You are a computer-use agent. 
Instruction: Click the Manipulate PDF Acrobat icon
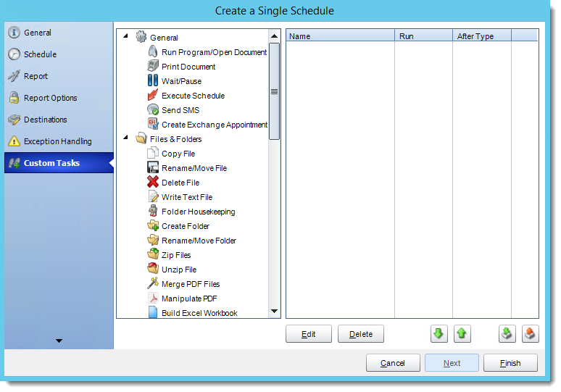click(153, 298)
